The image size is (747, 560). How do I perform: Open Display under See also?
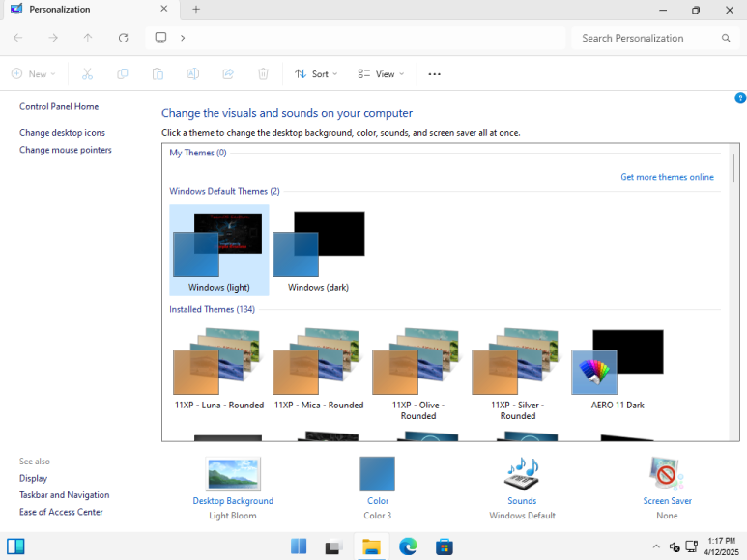coord(33,478)
